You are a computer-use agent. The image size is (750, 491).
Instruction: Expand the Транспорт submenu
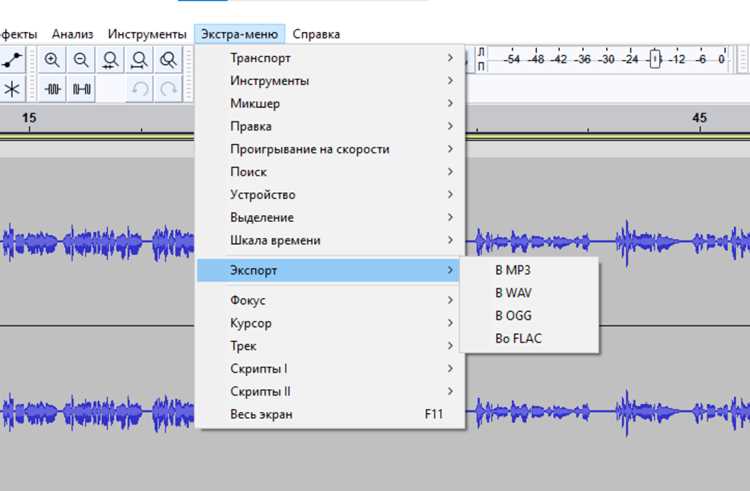tap(330, 58)
